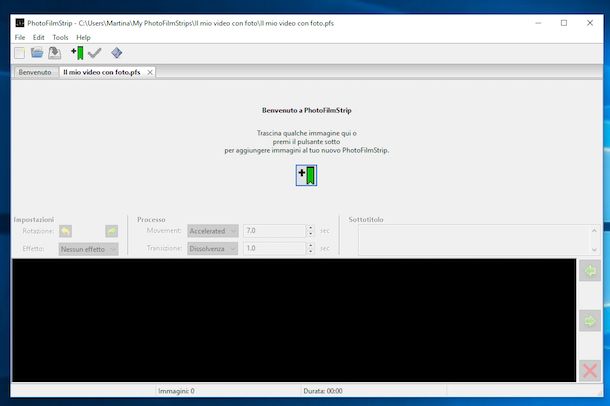Click the Sottotitolo scrollbar up arrow
The height and width of the screenshot is (406, 610).
pyautogui.click(x=594, y=230)
